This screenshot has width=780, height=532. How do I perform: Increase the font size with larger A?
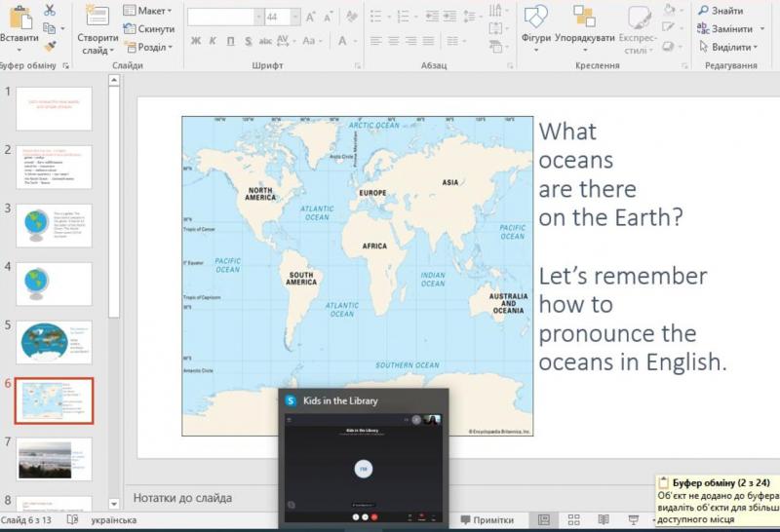pyautogui.click(x=310, y=18)
